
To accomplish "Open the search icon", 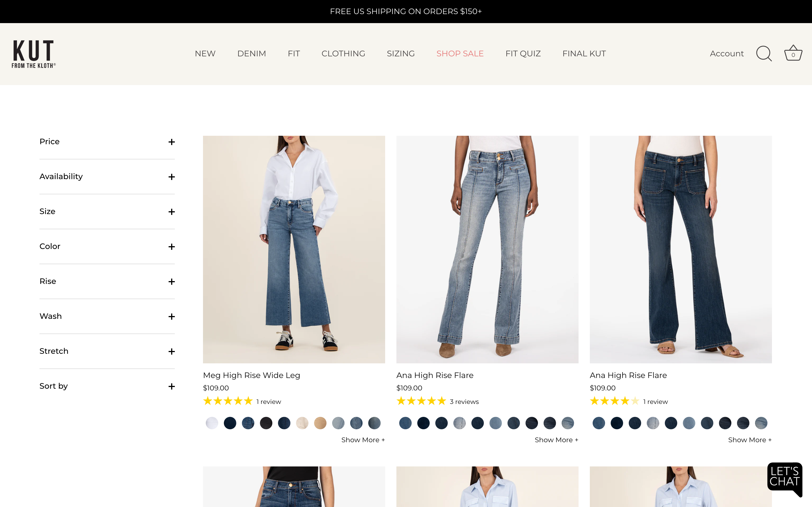I will pyautogui.click(x=764, y=53).
